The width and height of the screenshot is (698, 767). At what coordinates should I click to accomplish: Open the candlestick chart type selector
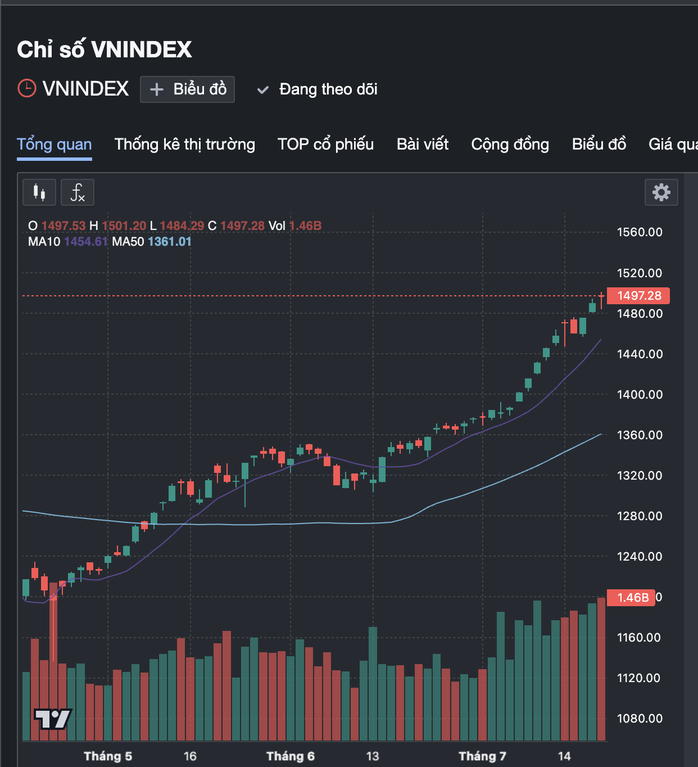click(x=40, y=192)
